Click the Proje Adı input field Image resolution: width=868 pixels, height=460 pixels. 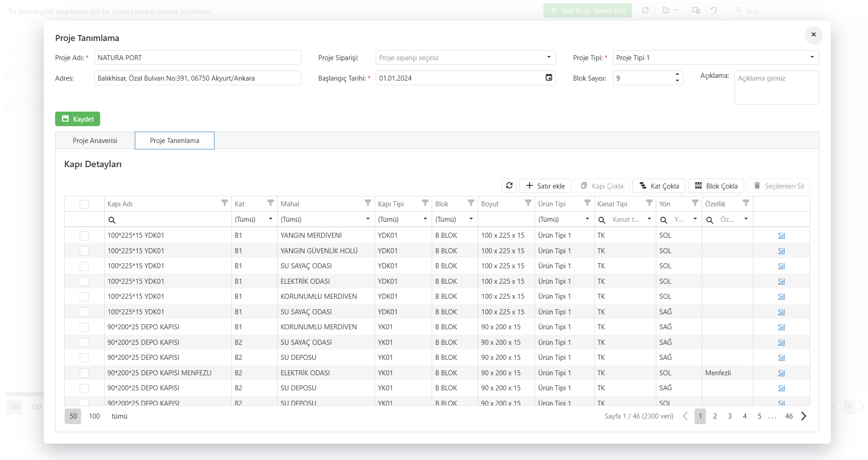[x=198, y=57]
